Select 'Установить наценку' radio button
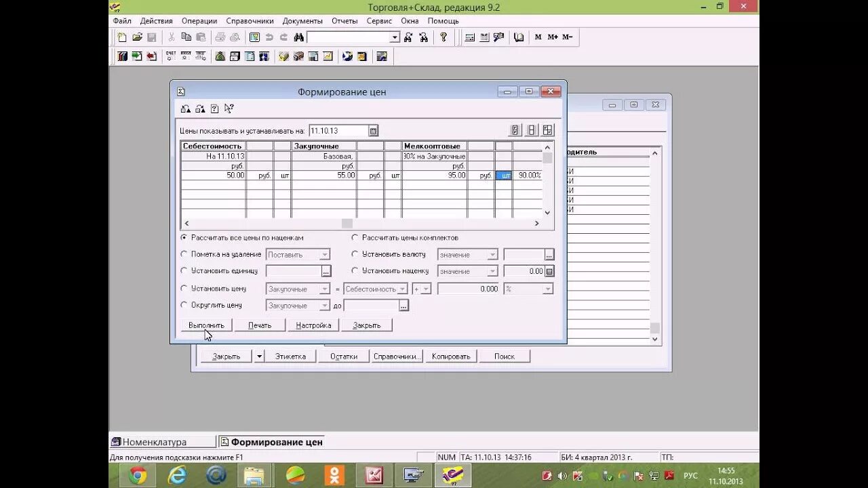Screen dimensions: 868x488 pyautogui.click(x=355, y=270)
